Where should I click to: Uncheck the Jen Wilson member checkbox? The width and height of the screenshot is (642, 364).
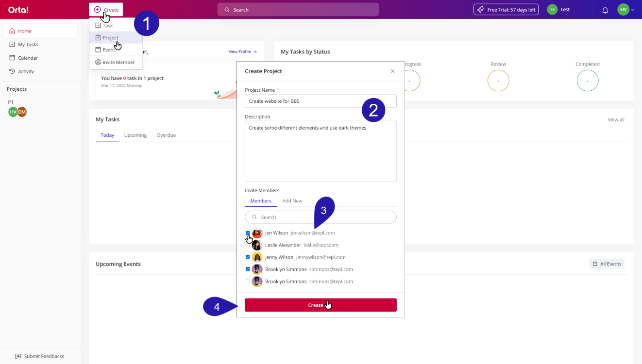pos(248,233)
